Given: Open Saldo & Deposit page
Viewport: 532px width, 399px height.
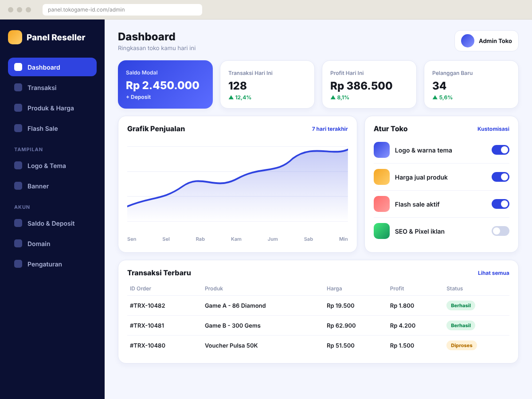Looking at the screenshot, I should [x=52, y=223].
